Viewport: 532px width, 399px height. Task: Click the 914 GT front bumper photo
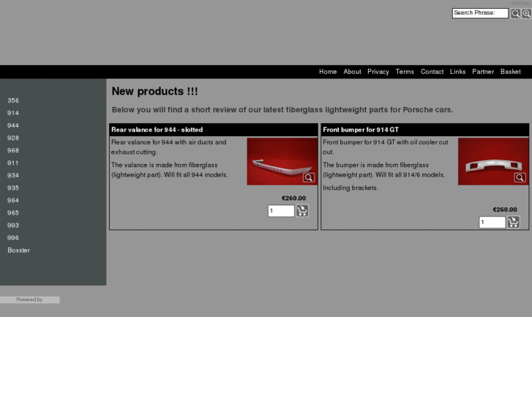tap(493, 161)
